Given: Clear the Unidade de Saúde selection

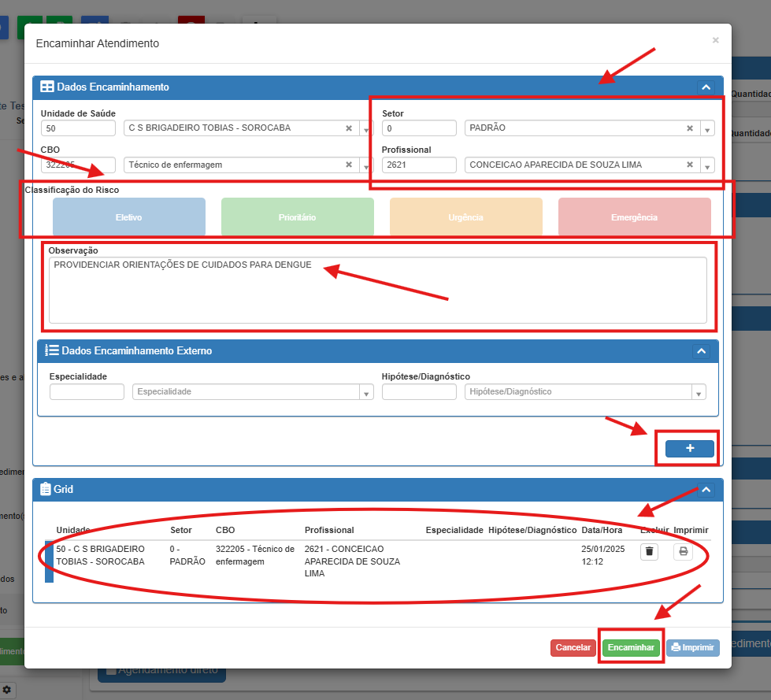Looking at the screenshot, I should coord(349,128).
